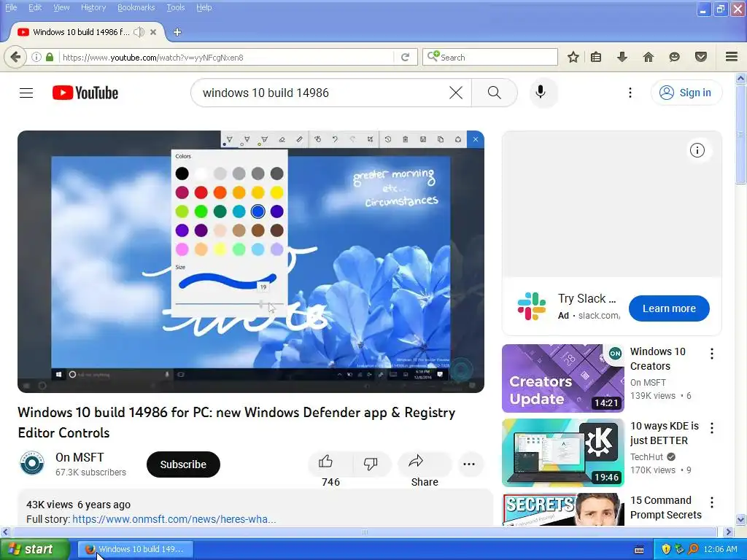Click the Firefox address bar URL
747x560 pixels.
pyautogui.click(x=226, y=57)
